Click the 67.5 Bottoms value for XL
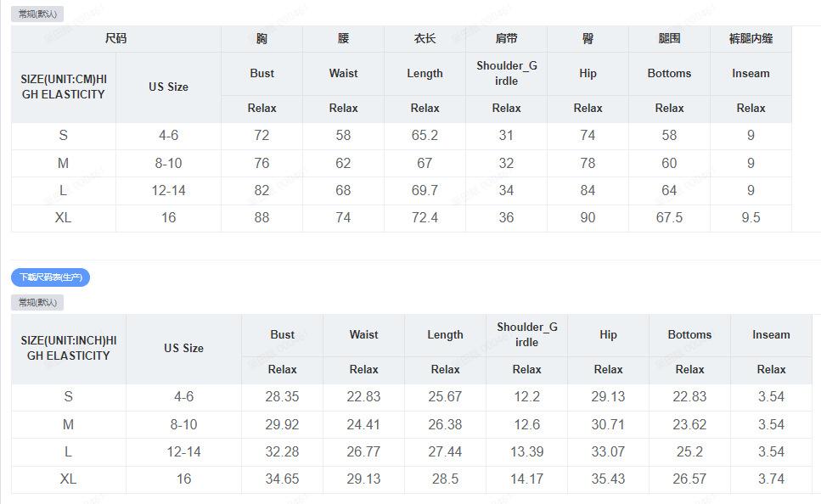This screenshot has width=821, height=504. pos(669,218)
